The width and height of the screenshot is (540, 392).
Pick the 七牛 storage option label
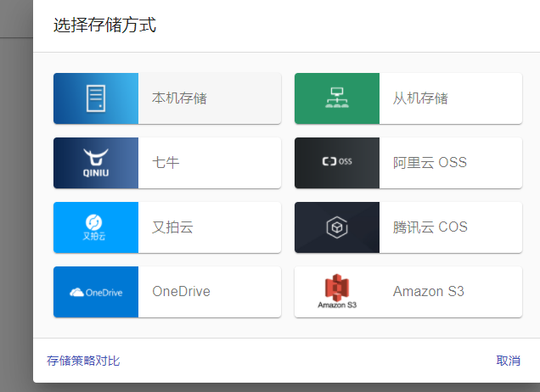[x=166, y=163]
